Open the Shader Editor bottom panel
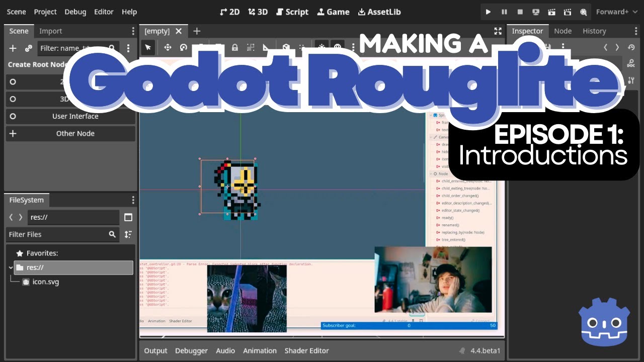 306,350
